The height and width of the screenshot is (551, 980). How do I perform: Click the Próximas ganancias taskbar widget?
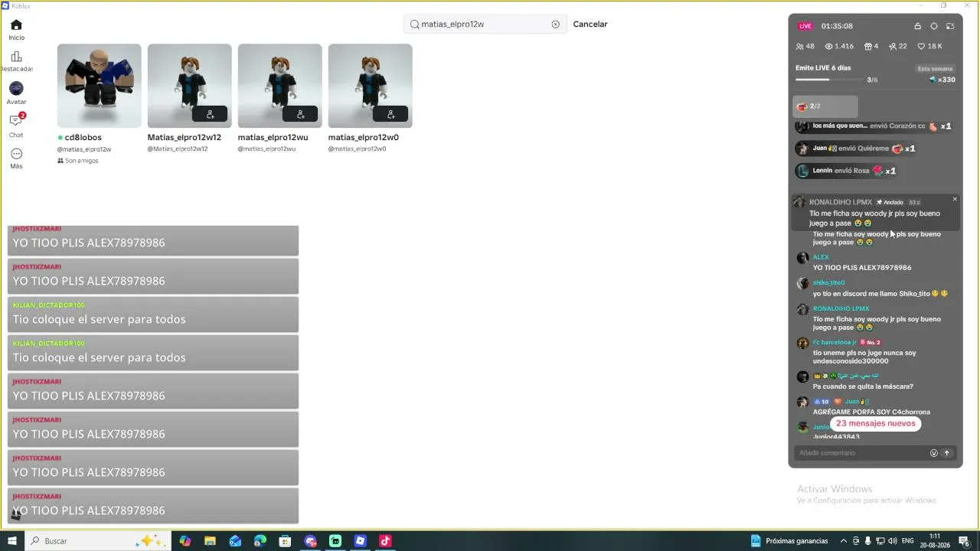click(x=789, y=541)
